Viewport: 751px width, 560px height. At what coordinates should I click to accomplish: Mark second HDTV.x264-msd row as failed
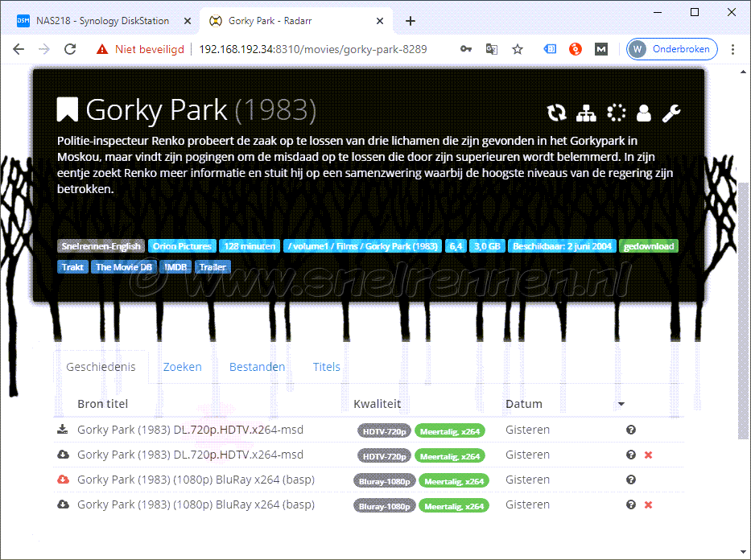tap(649, 455)
